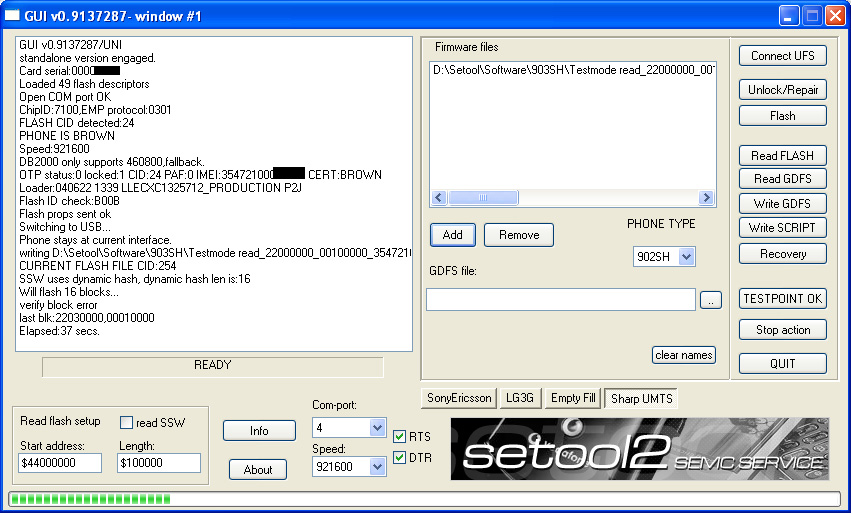
Task: Switch to the SonyEricsson tab
Action: coord(459,398)
